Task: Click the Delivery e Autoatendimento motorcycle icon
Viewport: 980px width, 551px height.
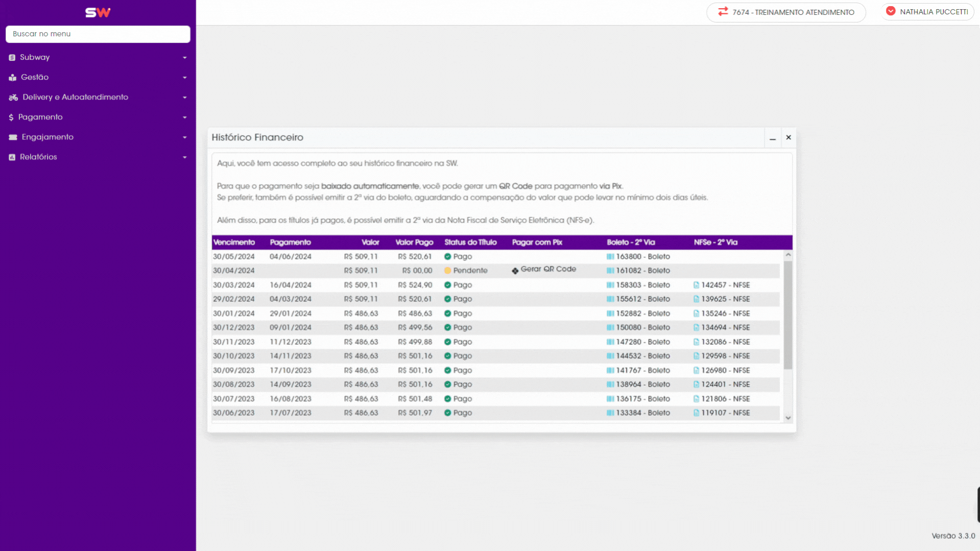Action: 13,98
